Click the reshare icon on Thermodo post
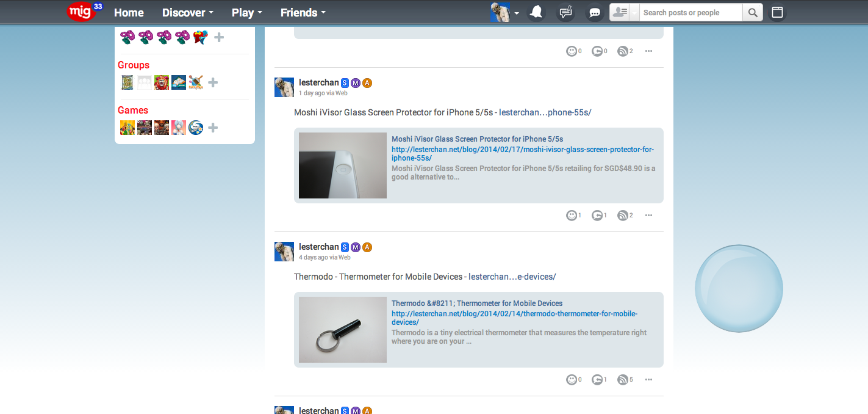Screen dimensions: 868x414 click(623, 379)
